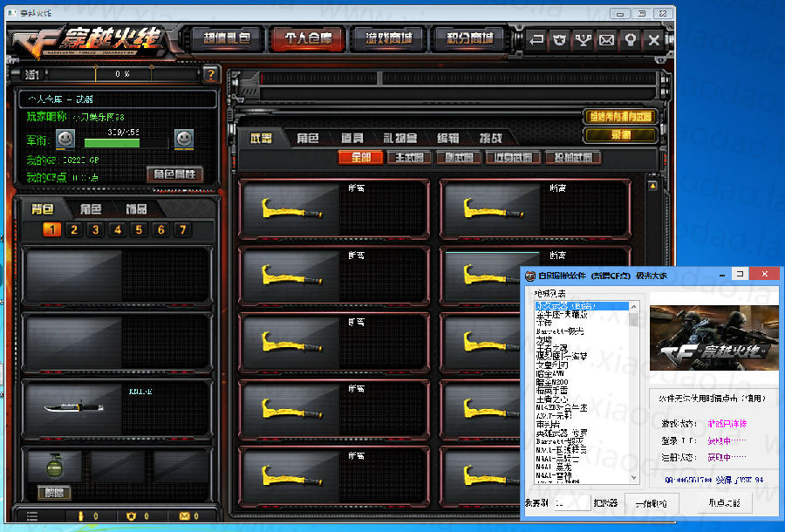The image size is (785, 532).
Task: Filter inventory by 主武器 primary weapons
Action: tap(409, 158)
